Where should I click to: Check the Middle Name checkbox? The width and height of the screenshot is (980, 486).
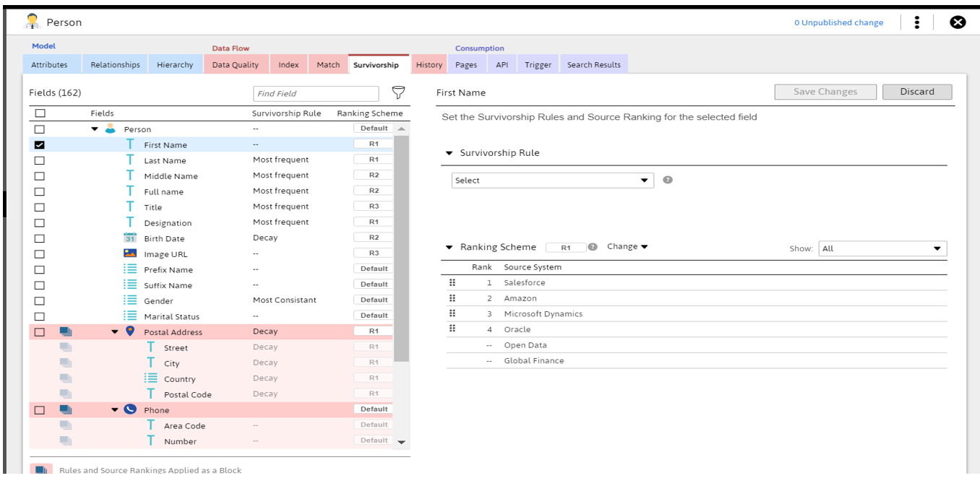[x=40, y=175]
